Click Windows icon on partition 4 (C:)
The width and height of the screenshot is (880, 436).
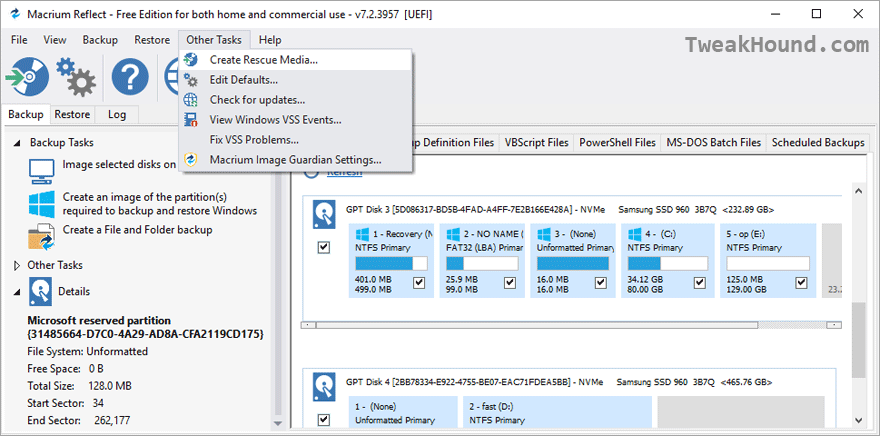pos(635,233)
